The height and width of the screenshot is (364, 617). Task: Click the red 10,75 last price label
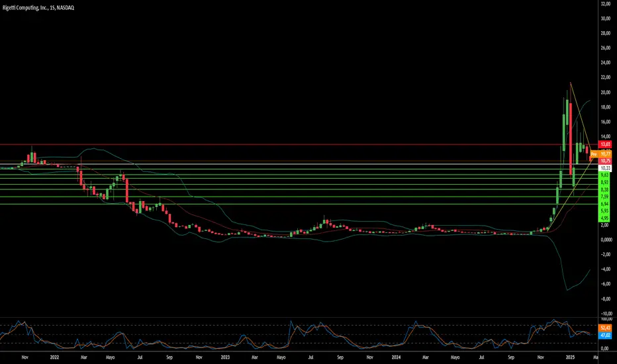coord(604,161)
